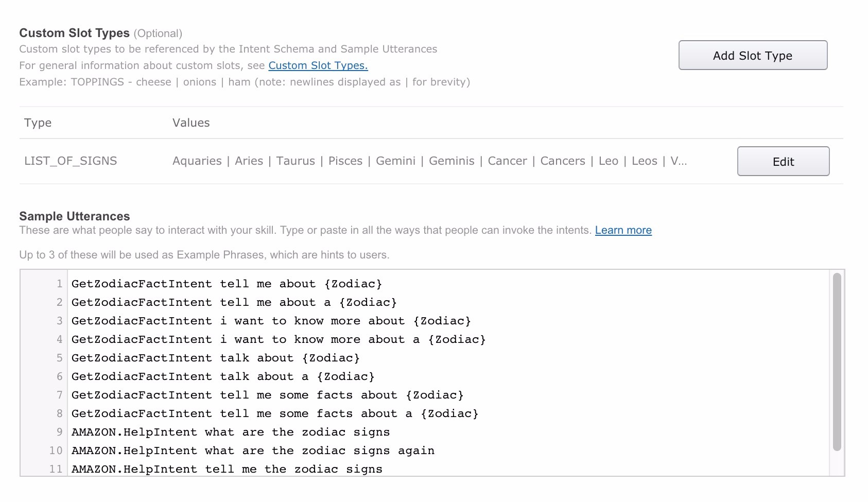Click line 6 'talk about a {Zodiac}' utterance
The width and height of the screenshot is (868, 502).
click(222, 377)
